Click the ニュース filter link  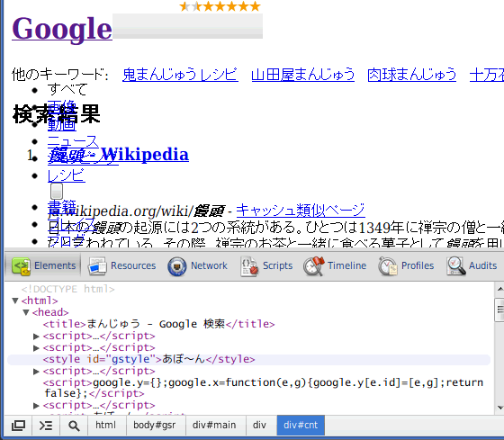click(73, 141)
